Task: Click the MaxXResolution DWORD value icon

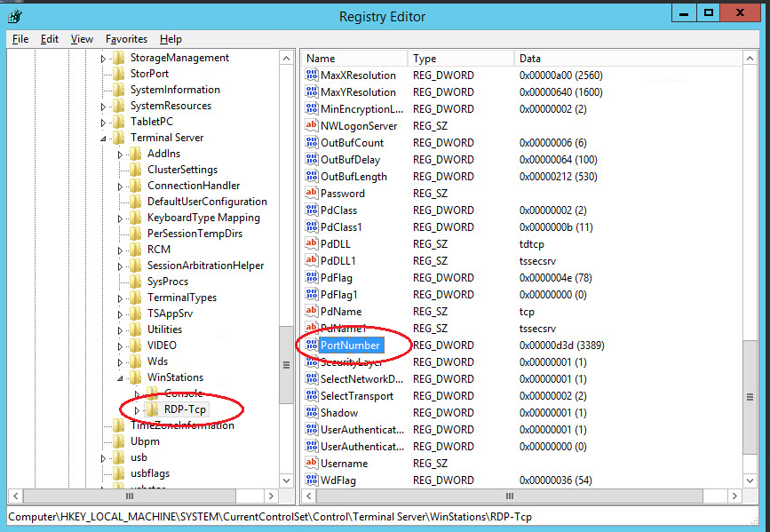Action: [x=313, y=75]
